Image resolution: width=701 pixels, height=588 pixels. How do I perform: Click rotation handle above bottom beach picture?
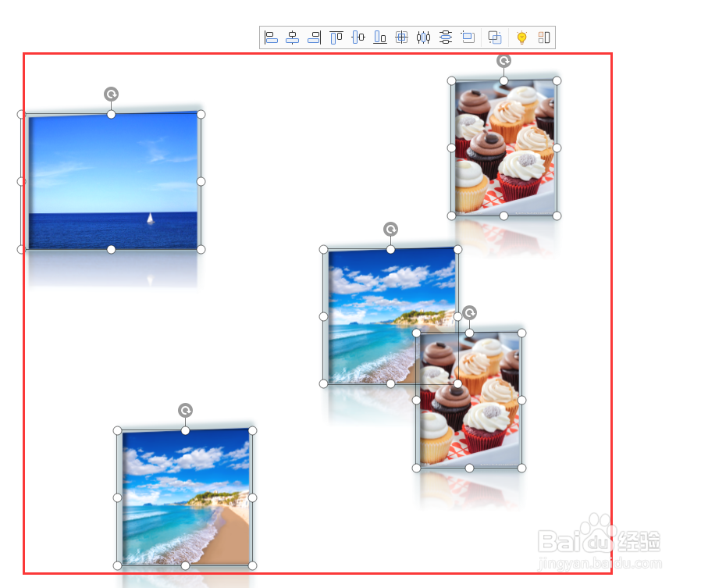186,410
